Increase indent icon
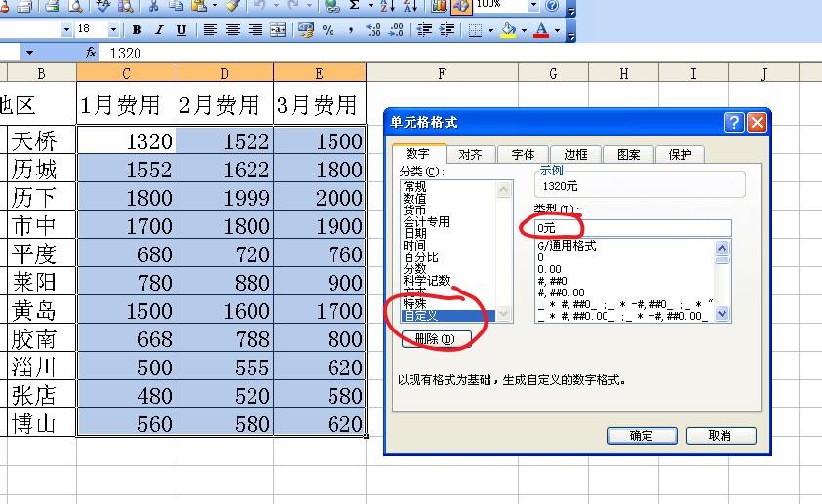Image resolution: width=822 pixels, height=504 pixels. (447, 30)
